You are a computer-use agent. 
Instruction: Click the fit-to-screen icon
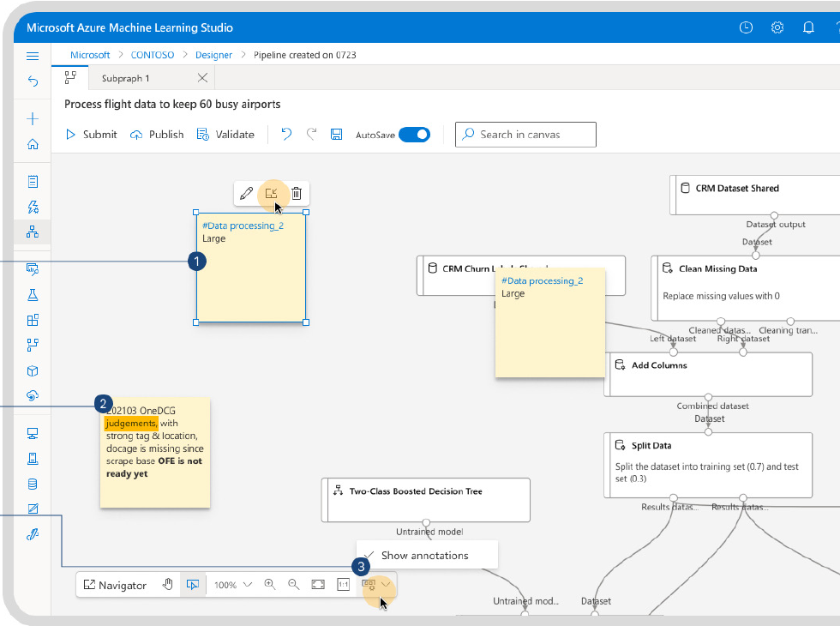point(318,585)
